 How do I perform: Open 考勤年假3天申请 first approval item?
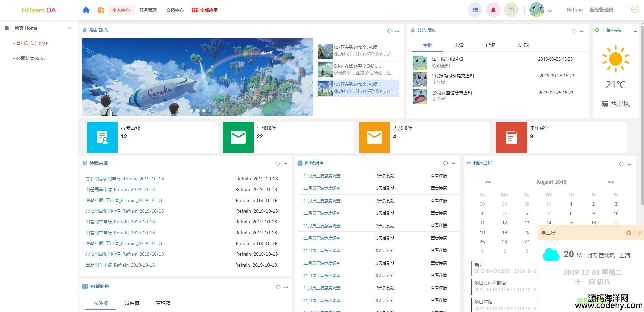point(124,200)
